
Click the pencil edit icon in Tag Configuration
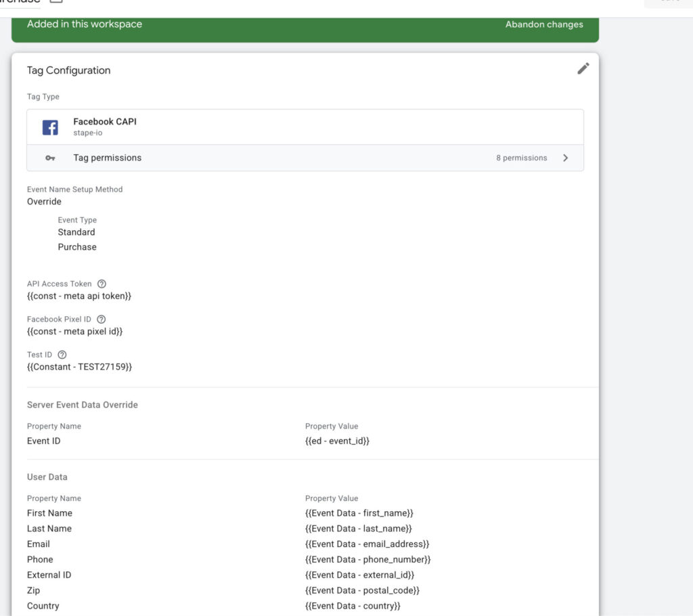pyautogui.click(x=583, y=68)
